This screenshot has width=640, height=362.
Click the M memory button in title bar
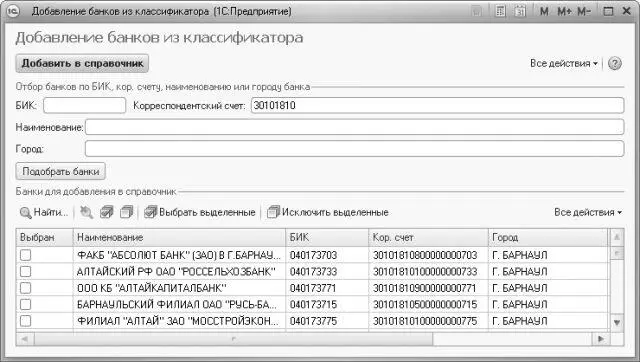pyautogui.click(x=544, y=11)
